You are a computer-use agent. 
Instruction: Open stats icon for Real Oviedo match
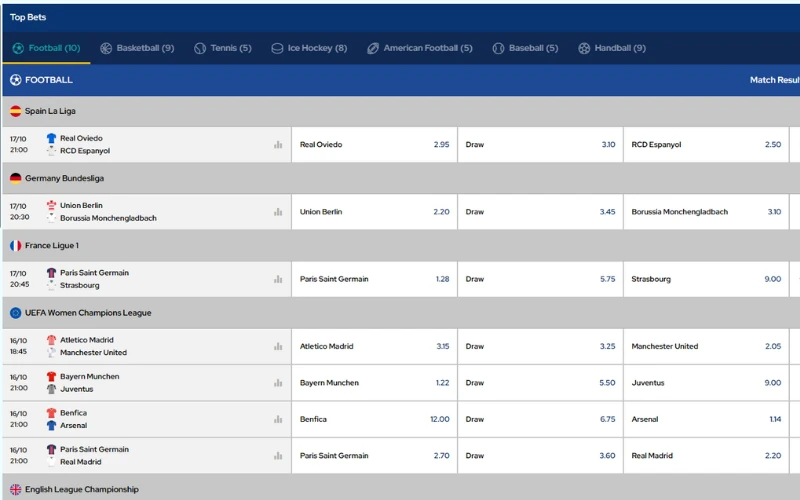278,145
